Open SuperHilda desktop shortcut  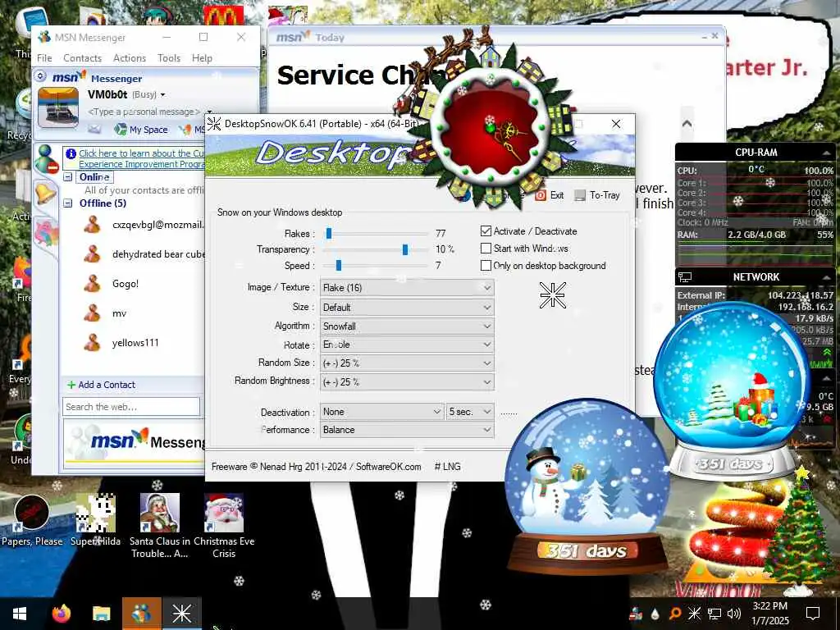click(x=95, y=520)
